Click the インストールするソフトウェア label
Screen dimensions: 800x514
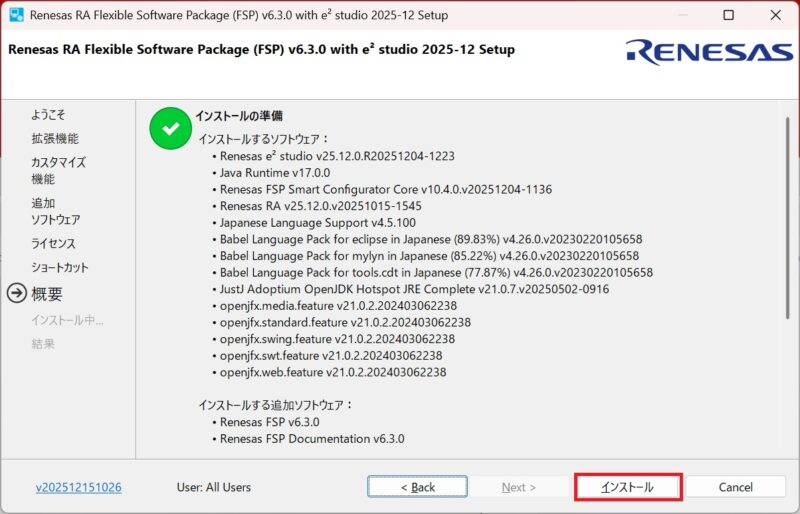(x=264, y=139)
